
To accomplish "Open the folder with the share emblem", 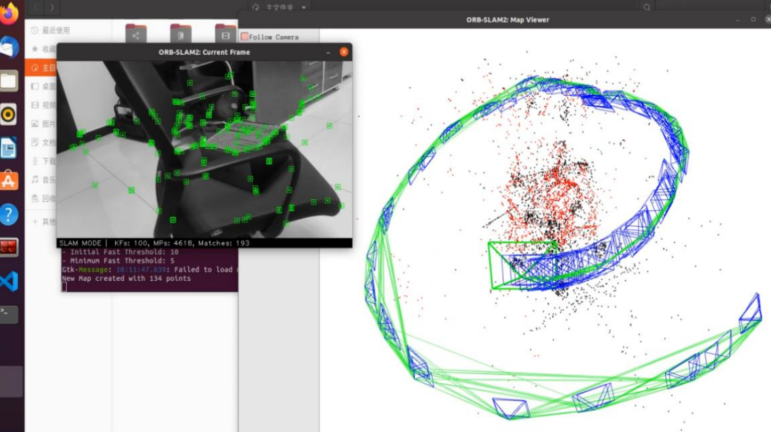I will tap(136, 33).
